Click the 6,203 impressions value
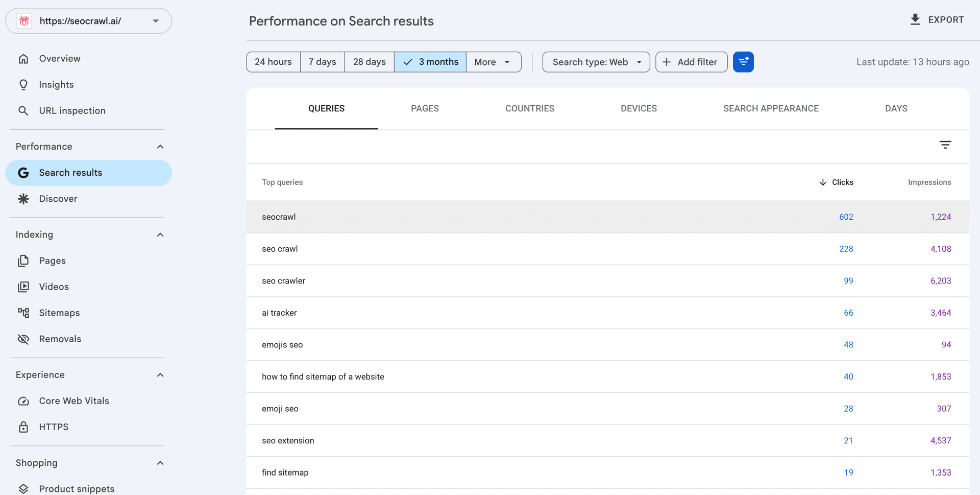980x495 pixels. click(941, 281)
